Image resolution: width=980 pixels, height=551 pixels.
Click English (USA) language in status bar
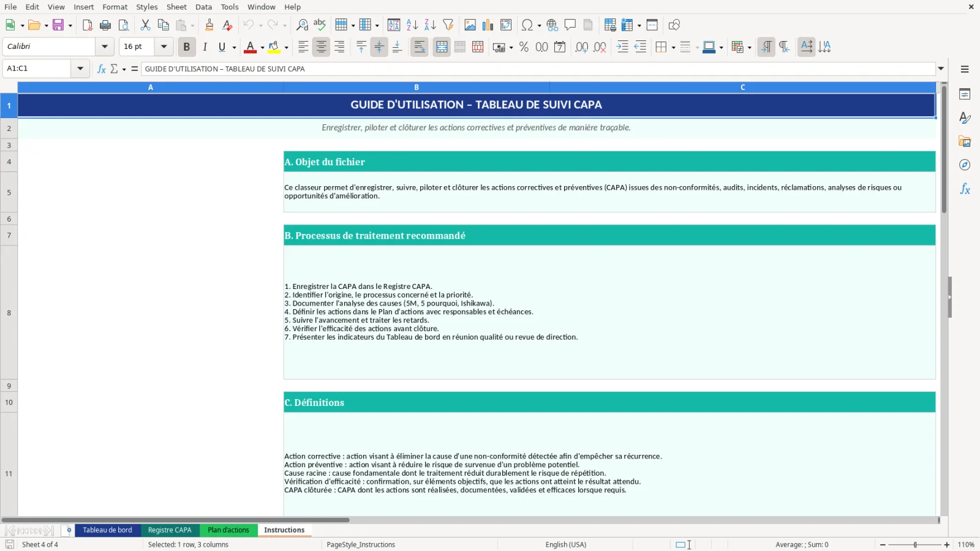[566, 544]
